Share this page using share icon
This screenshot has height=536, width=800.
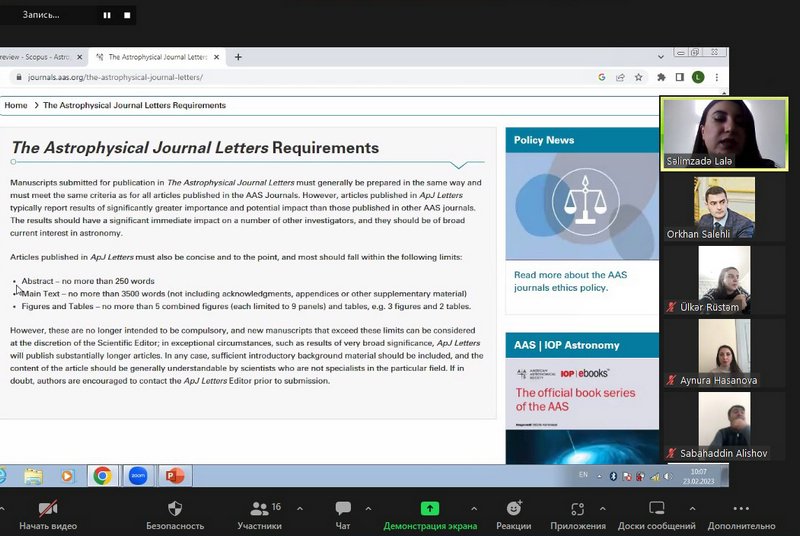620,78
